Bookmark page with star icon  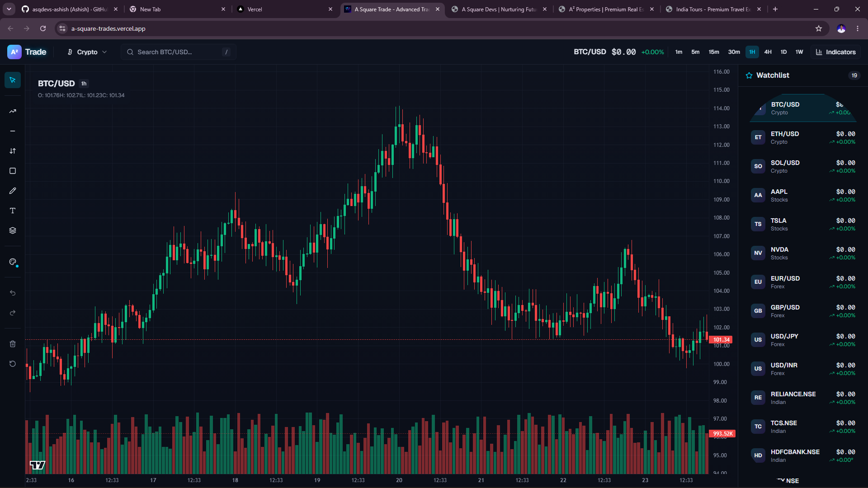click(819, 28)
